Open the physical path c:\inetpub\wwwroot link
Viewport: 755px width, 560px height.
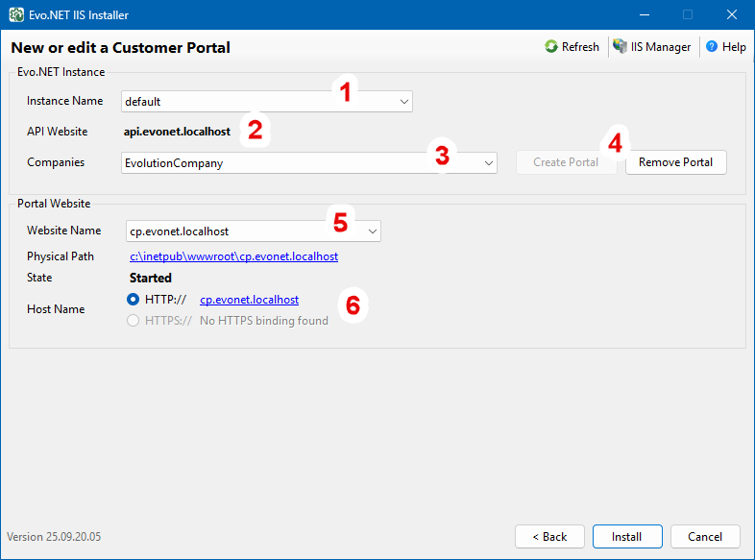[x=233, y=256]
